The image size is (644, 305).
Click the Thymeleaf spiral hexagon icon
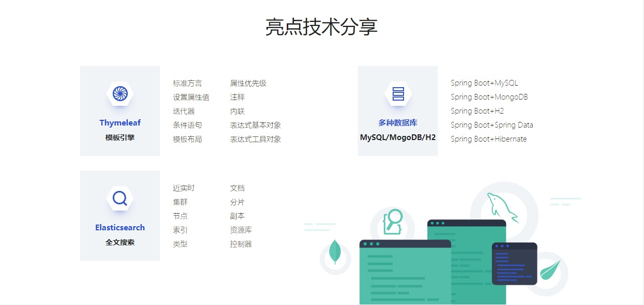coord(120,93)
